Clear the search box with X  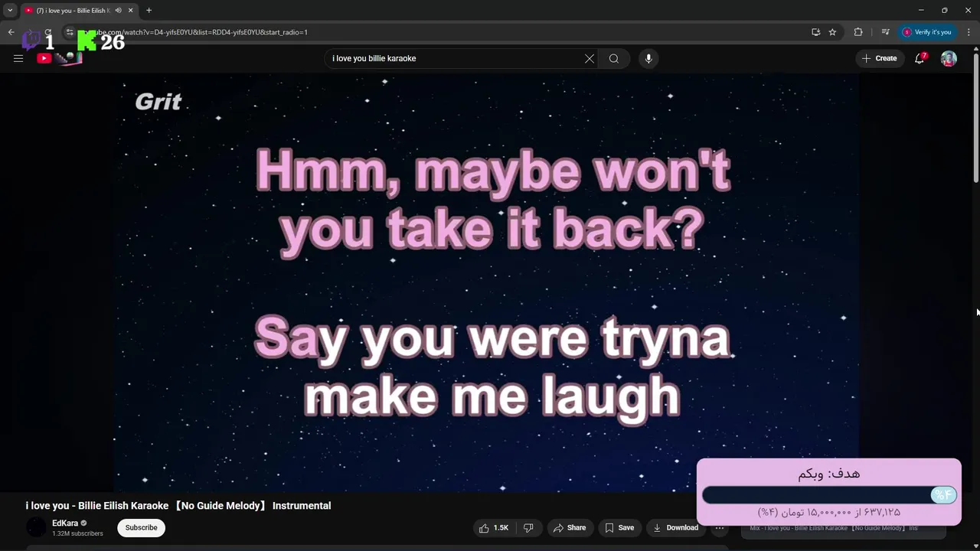click(590, 58)
